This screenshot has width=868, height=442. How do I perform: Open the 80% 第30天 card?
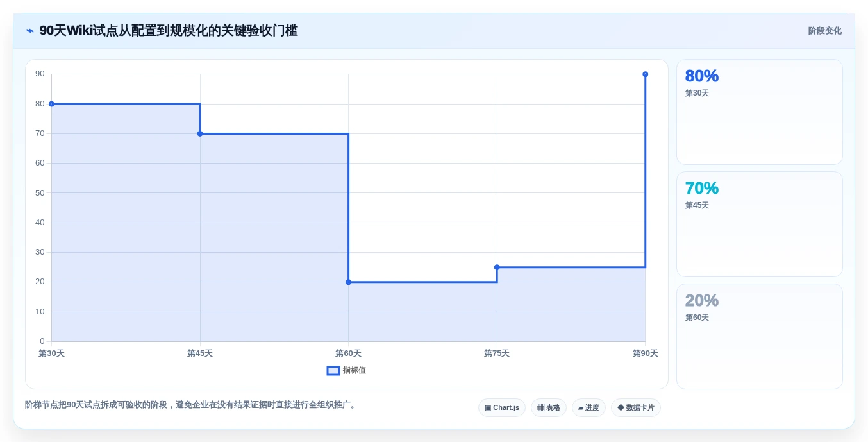coord(760,112)
